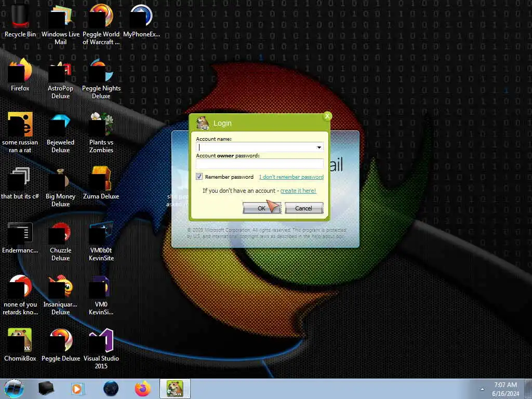Select Zuma Deluxe desktop icon
Image resolution: width=532 pixels, height=399 pixels.
pyautogui.click(x=101, y=183)
